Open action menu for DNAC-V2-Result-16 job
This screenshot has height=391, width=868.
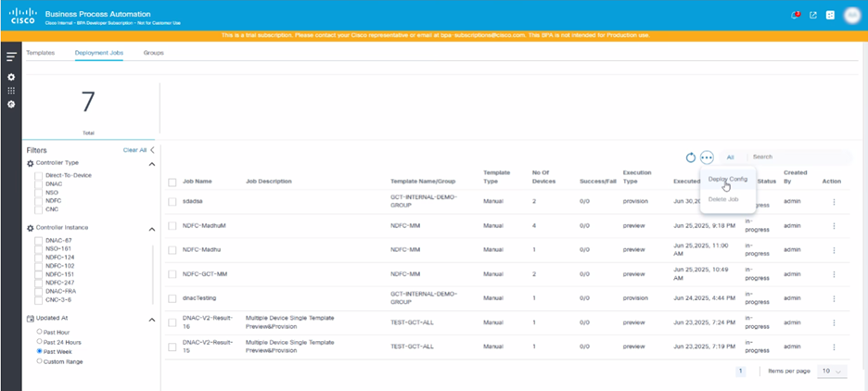coord(834,322)
